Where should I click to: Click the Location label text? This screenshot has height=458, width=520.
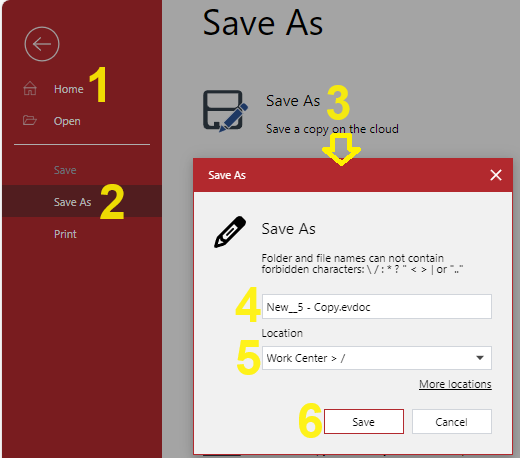[282, 333]
